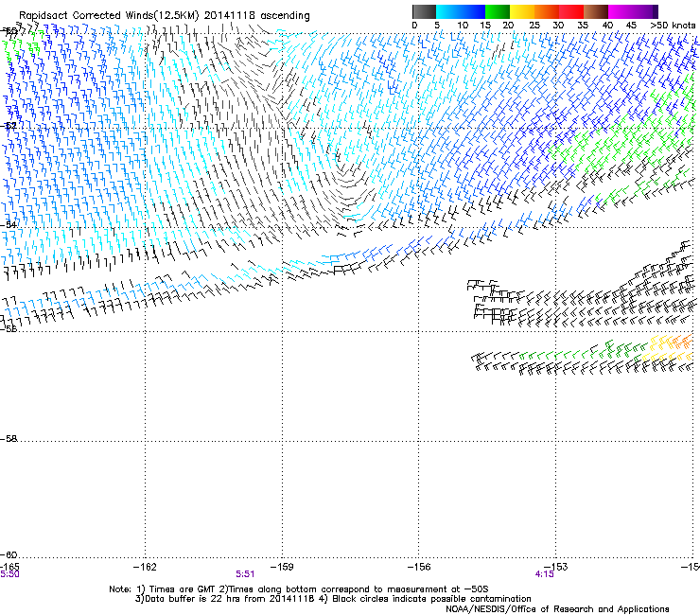Click the '-56' latitude axis label
The height and width of the screenshot is (615, 700).
tap(9, 328)
